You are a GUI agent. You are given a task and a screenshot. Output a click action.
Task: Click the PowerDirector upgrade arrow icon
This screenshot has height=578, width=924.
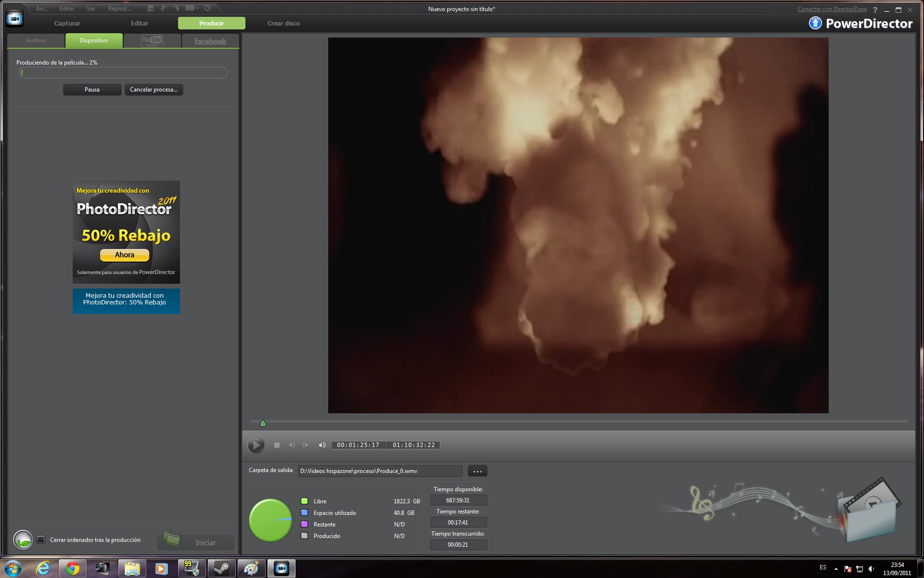coord(815,23)
